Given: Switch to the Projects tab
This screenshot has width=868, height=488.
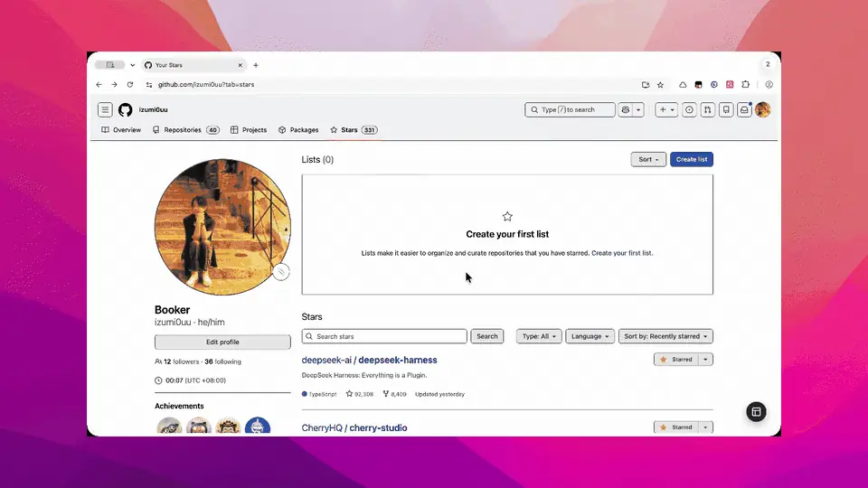Looking at the screenshot, I should [x=249, y=130].
